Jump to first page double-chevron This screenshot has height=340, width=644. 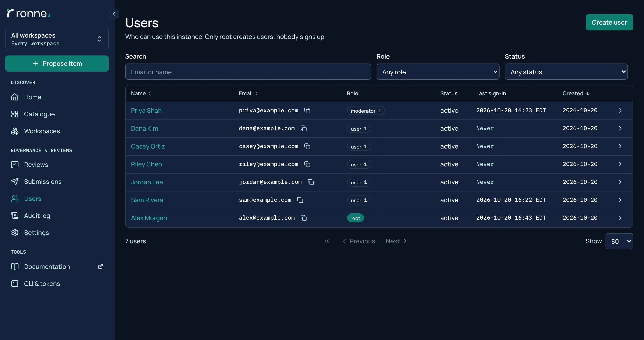coord(326,241)
